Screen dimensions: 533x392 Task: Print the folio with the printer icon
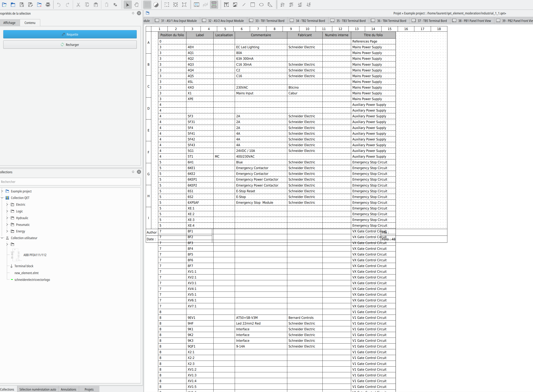pyautogui.click(x=48, y=5)
